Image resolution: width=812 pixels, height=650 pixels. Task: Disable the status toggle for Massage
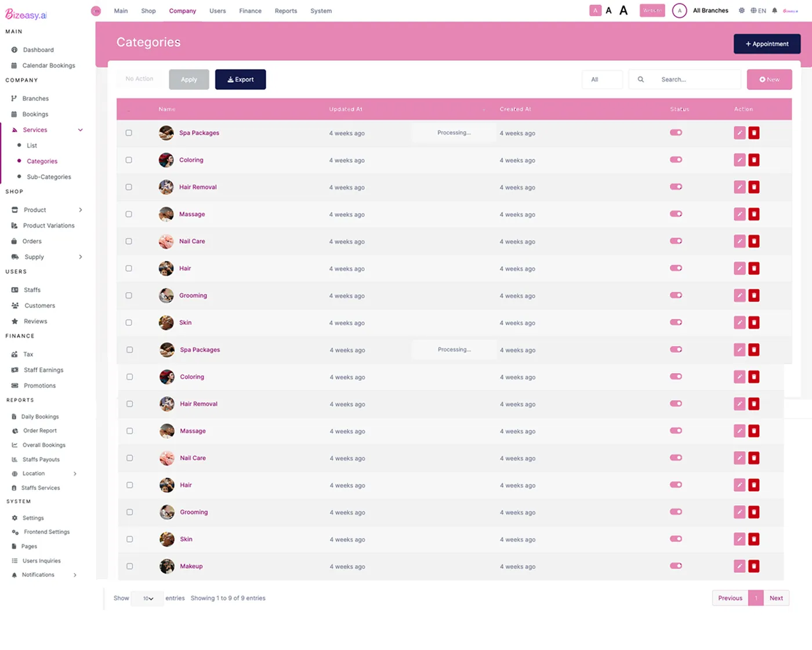coord(675,214)
